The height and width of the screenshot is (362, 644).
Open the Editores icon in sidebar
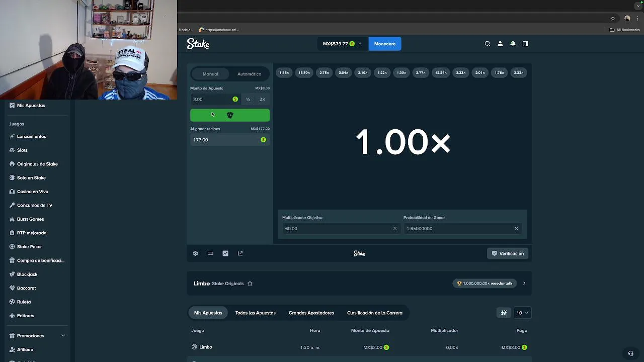point(12,316)
